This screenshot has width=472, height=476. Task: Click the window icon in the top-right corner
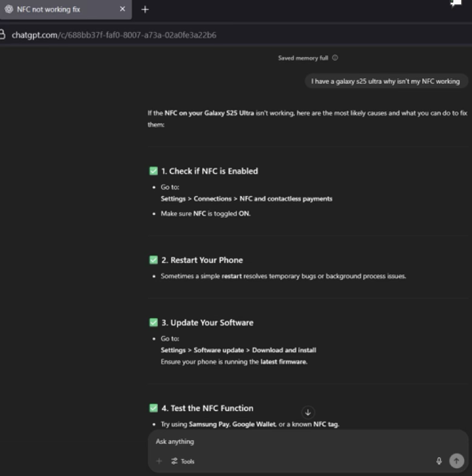pyautogui.click(x=456, y=4)
